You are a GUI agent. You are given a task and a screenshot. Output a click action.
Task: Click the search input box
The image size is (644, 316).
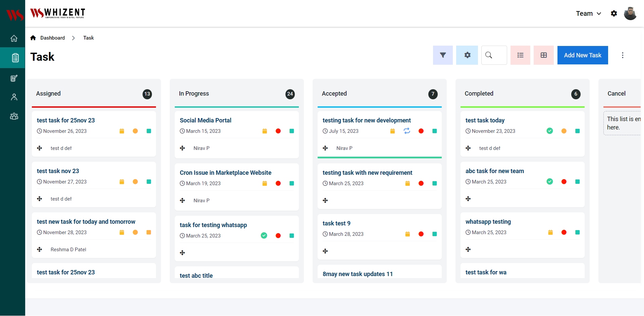point(494,55)
